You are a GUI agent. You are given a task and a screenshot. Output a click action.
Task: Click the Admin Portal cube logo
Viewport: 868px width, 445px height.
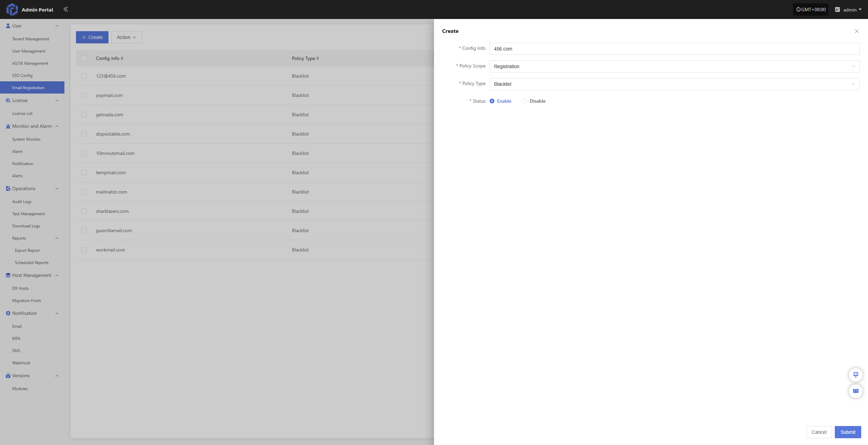[12, 9]
